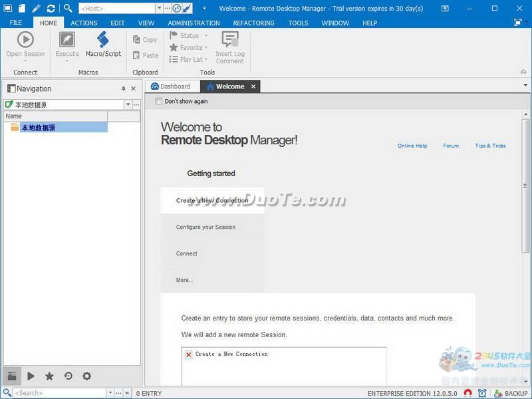The image size is (532, 399).
Task: Open the search field dropdown in the status bar
Action: pyautogui.click(x=110, y=393)
